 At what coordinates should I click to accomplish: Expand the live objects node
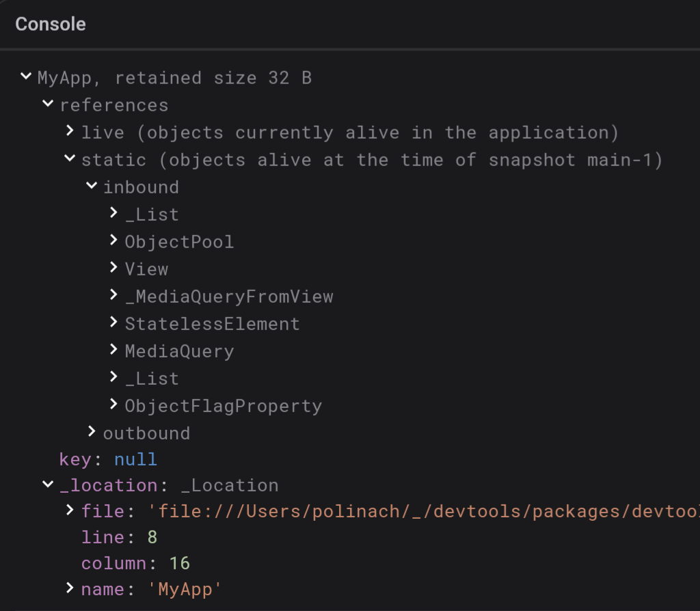point(70,131)
